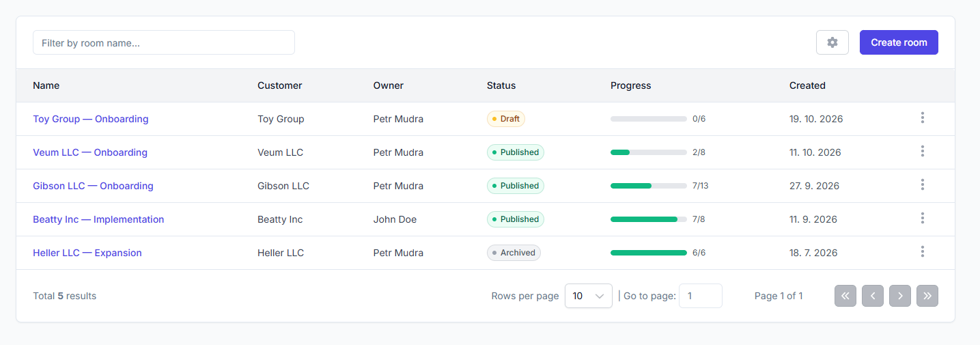
Task: Go to previous page arrow
Action: pyautogui.click(x=873, y=296)
